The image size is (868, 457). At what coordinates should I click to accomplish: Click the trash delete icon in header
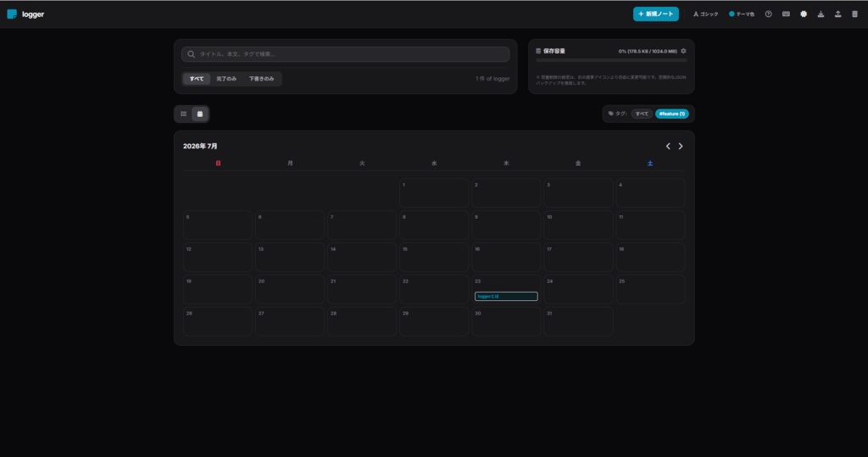pos(854,14)
